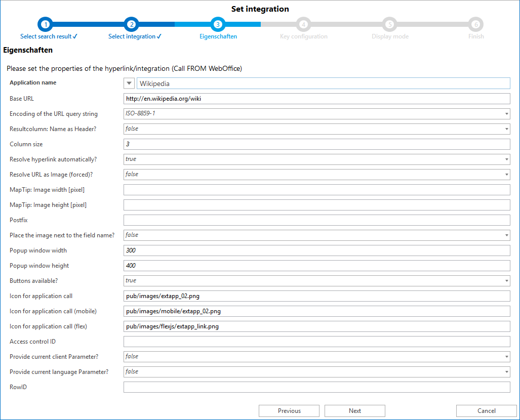This screenshot has height=420, width=520.
Task: Open Resolve hyperlink automatically dropdown
Action: (x=506, y=159)
